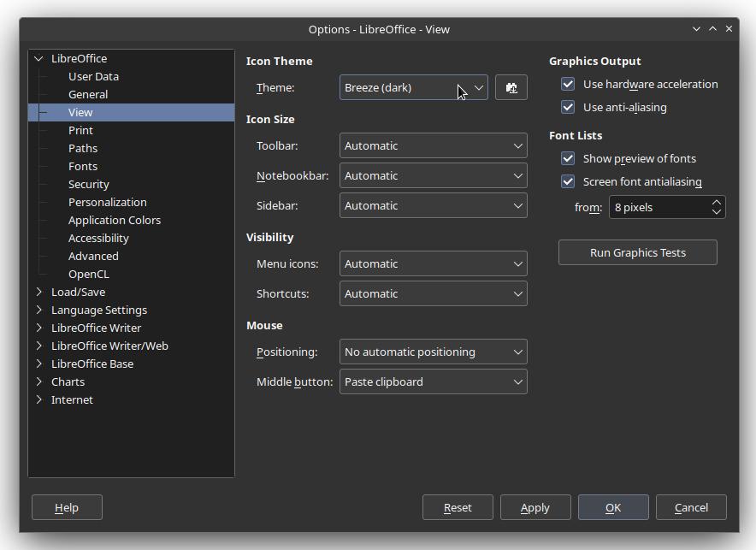Select Application Colors in the tree
This screenshot has height=550, width=756.
point(115,220)
